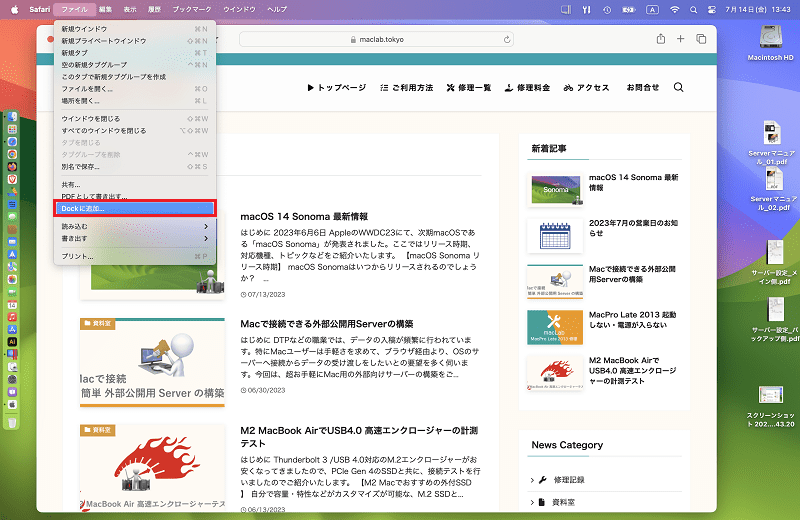800x520 pixels.
Task: Open 修理一覧 navigation link
Action: [469, 88]
